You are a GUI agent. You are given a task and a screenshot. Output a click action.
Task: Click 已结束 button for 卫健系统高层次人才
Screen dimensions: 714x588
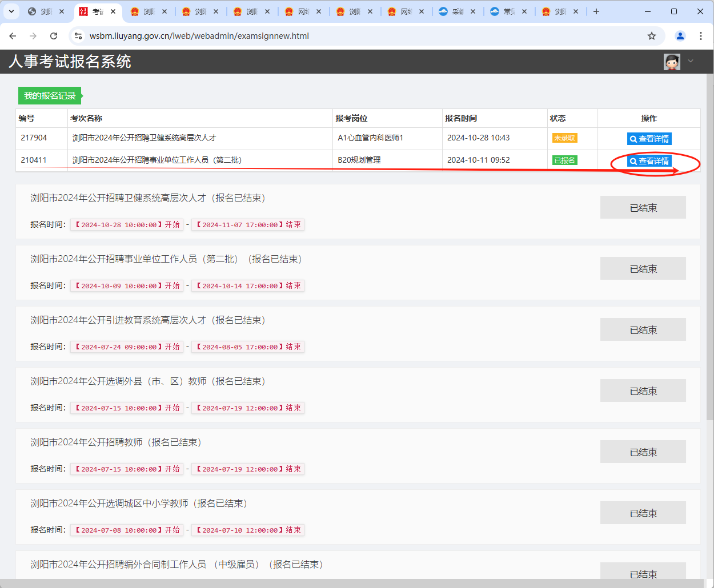tap(643, 208)
